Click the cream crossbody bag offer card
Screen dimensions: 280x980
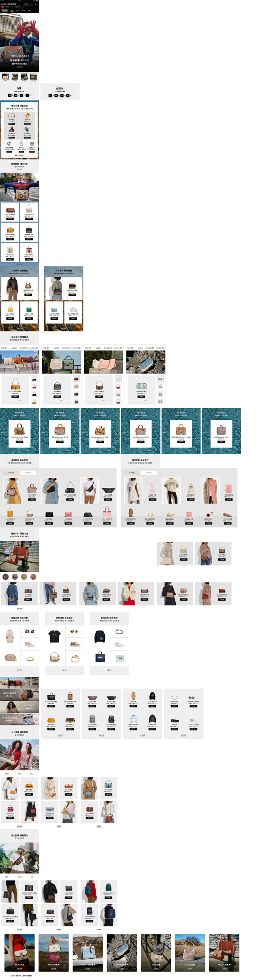coord(11,118)
